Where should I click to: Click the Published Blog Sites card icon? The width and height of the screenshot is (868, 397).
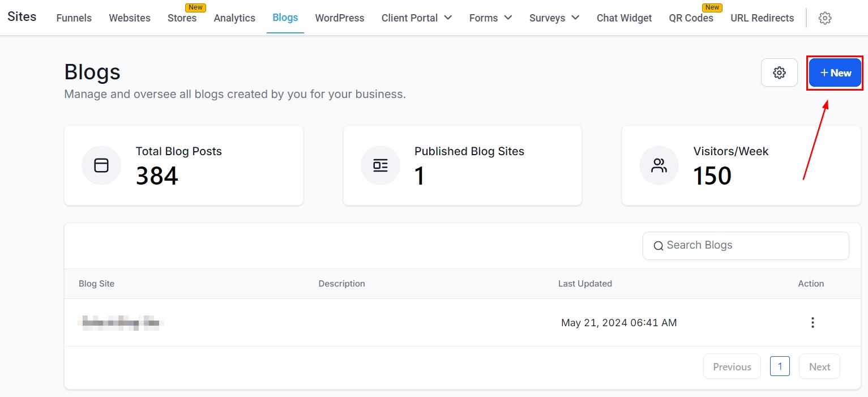coord(380,165)
